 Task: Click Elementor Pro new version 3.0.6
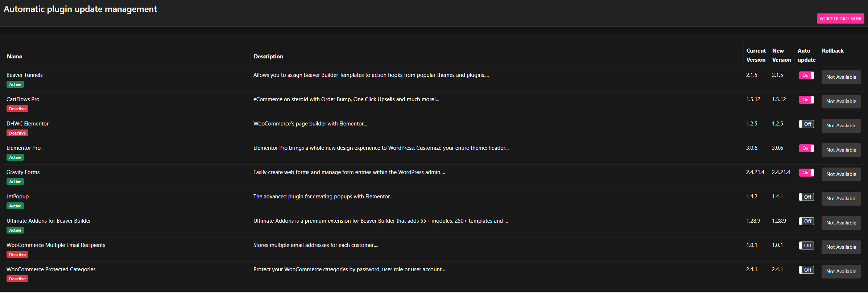coord(777,148)
